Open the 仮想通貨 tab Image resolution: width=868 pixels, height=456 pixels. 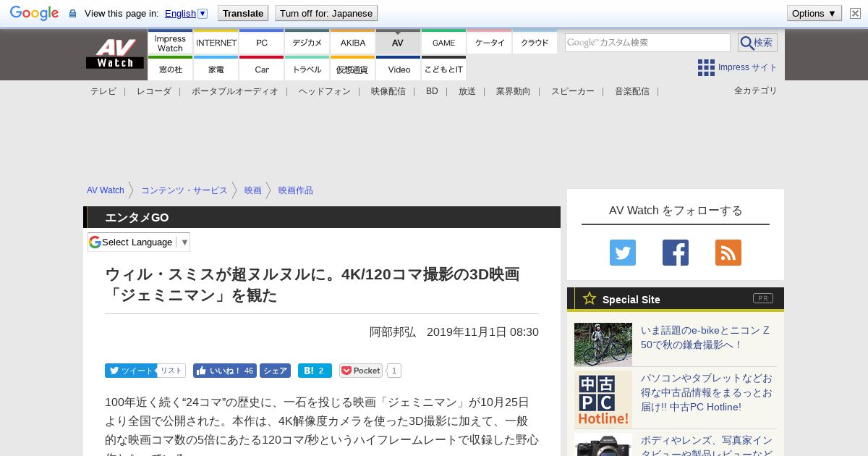pos(353,69)
